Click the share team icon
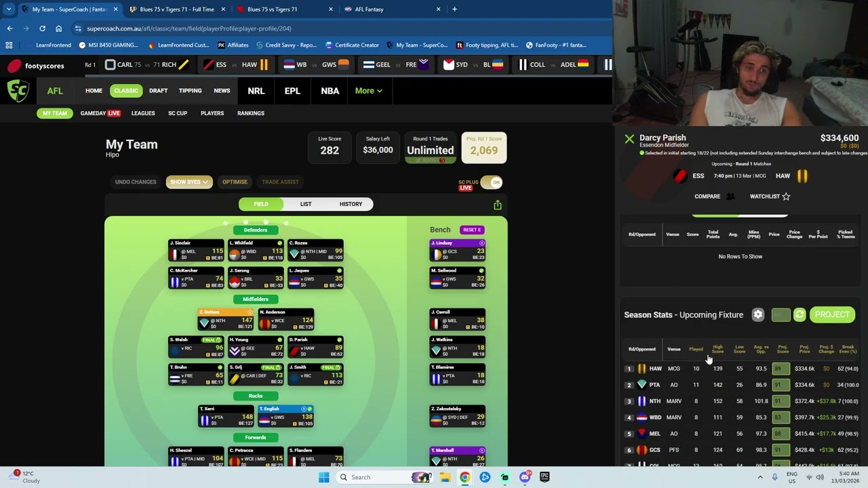 498,205
